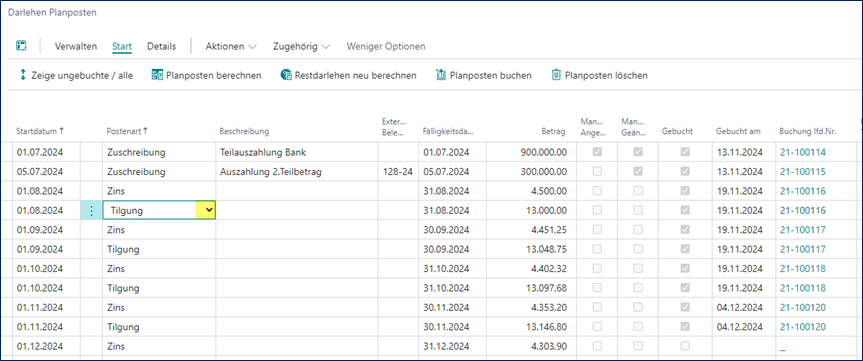Click the Planposten buchen posting icon
Screen dimensions: 863x361
tap(441, 75)
